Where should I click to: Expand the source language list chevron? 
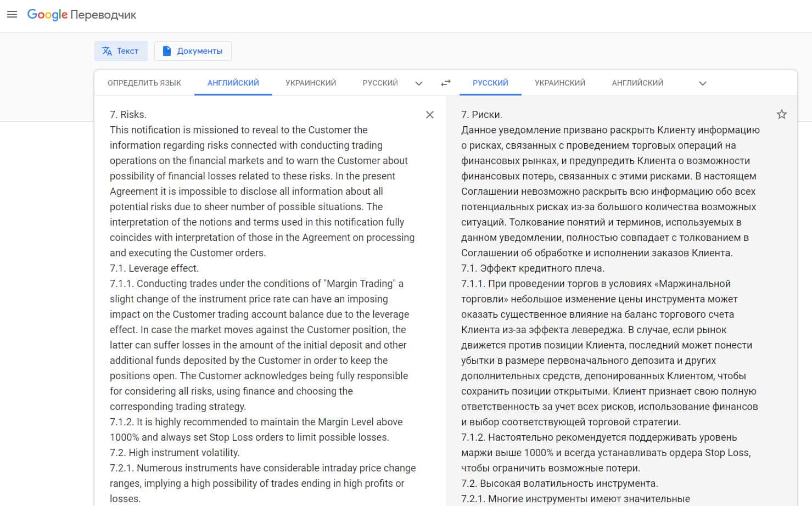[x=419, y=83]
